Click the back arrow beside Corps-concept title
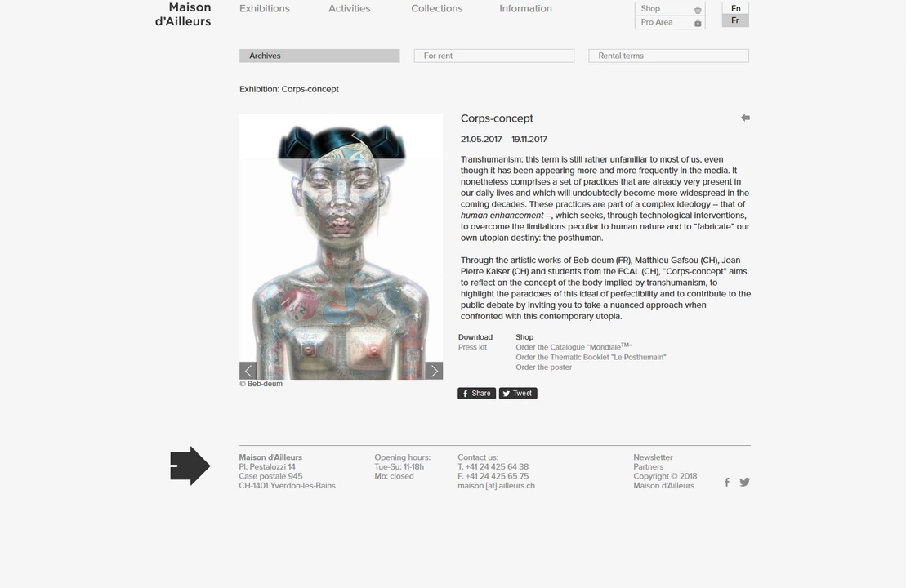The width and height of the screenshot is (906, 588). pyautogui.click(x=745, y=118)
